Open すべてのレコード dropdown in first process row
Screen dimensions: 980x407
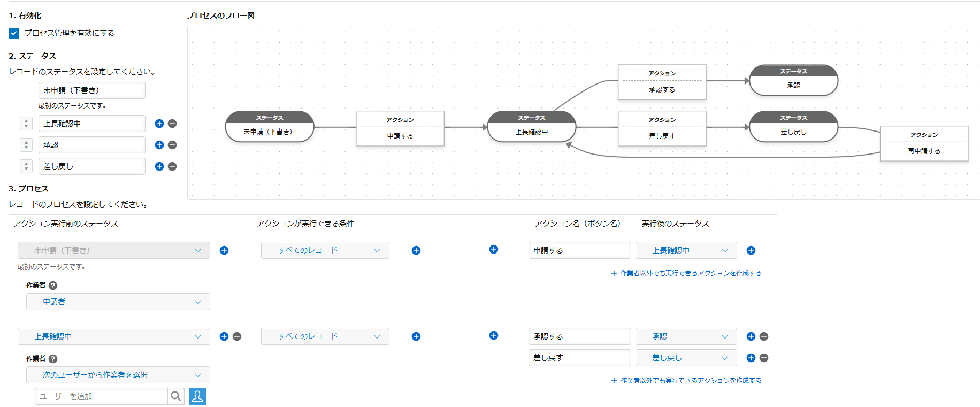[325, 250]
